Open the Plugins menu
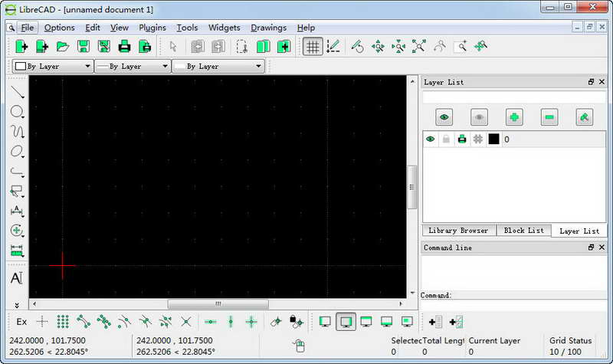The height and width of the screenshot is (364, 613). point(152,28)
